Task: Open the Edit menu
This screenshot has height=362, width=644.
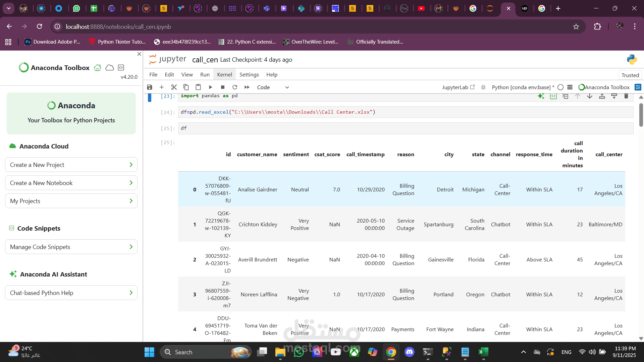Action: (169, 74)
